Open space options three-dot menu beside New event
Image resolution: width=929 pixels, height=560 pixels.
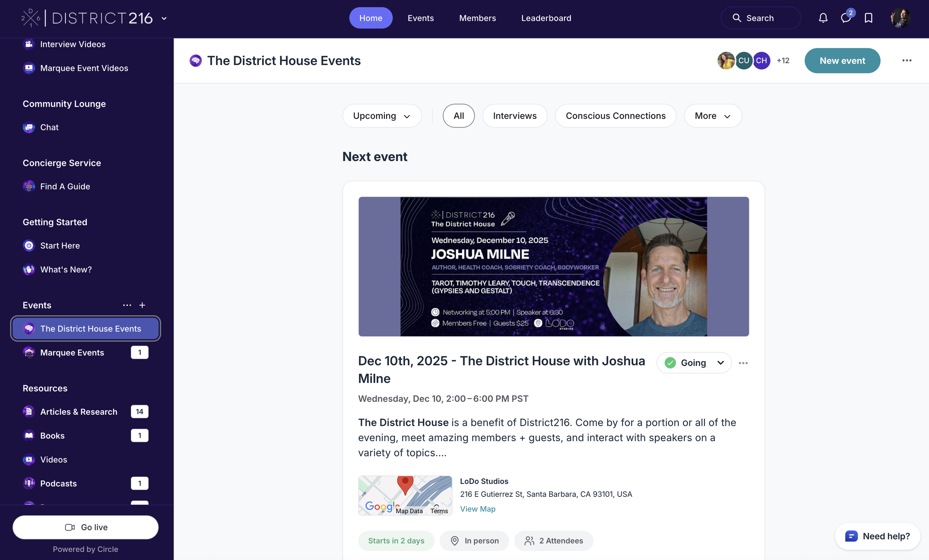[907, 60]
